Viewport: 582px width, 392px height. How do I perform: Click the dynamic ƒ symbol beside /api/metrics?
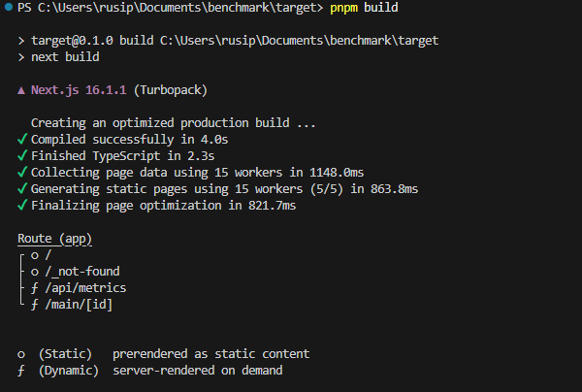click(x=35, y=288)
